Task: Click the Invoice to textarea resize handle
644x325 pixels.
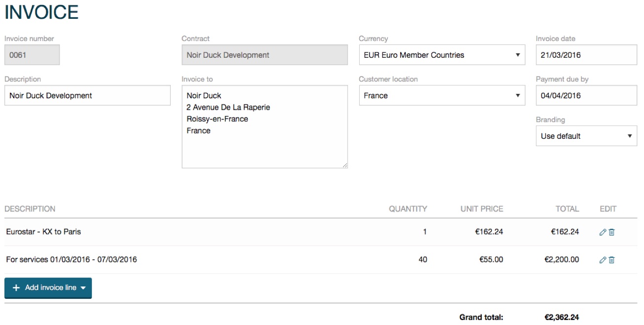Action: 345,165
